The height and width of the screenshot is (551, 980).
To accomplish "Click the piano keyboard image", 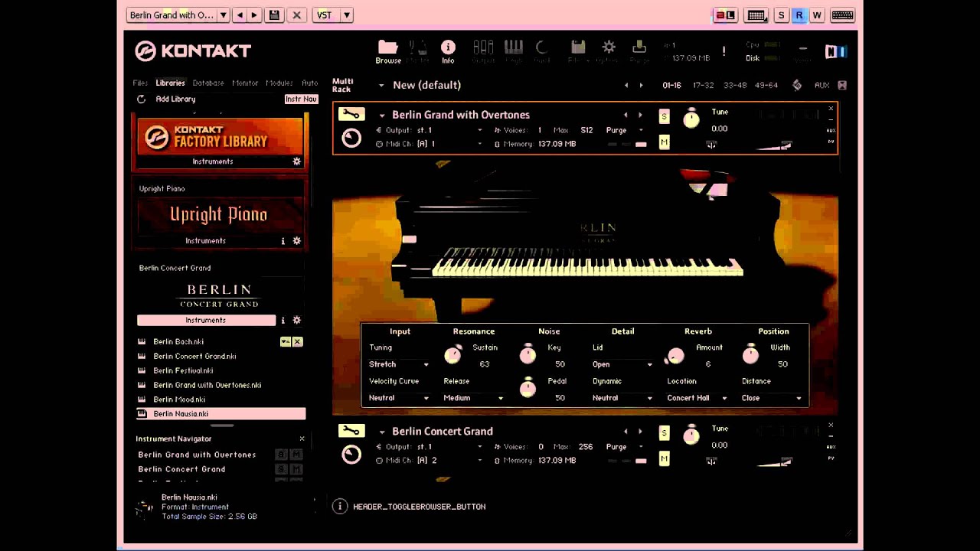I will (x=587, y=262).
